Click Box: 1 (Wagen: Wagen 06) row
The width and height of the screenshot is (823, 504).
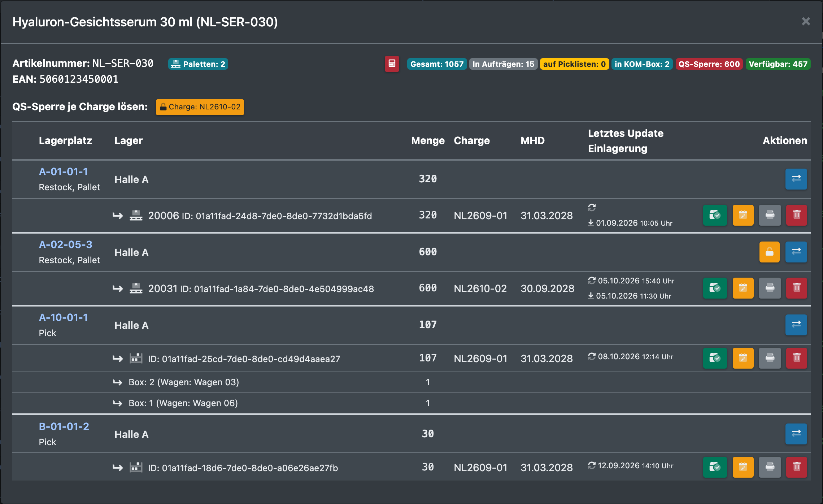click(x=411, y=403)
